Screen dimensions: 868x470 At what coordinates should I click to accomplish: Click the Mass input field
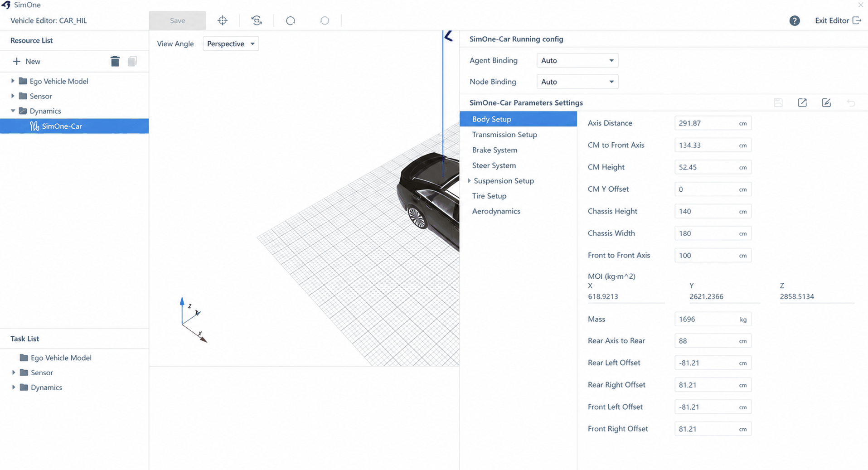[x=713, y=319]
